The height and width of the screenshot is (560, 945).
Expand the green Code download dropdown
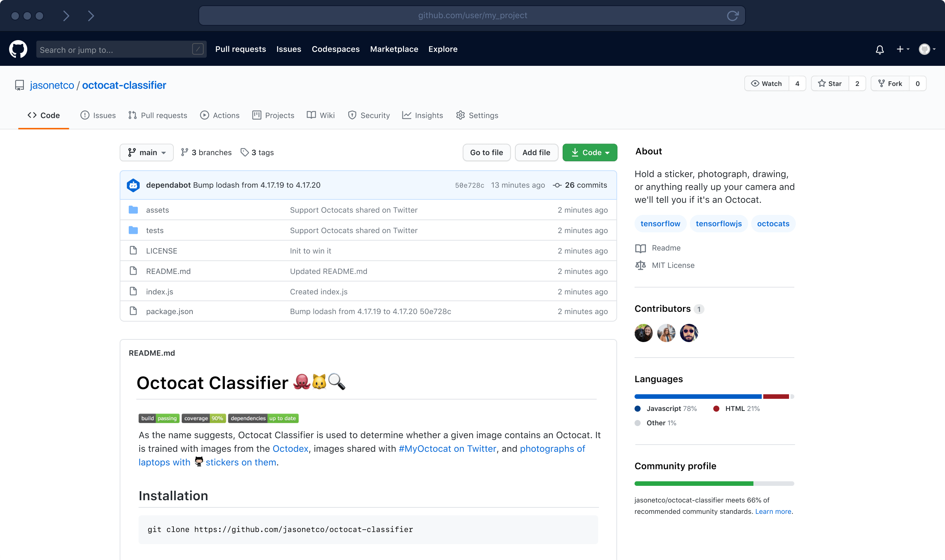[589, 152]
